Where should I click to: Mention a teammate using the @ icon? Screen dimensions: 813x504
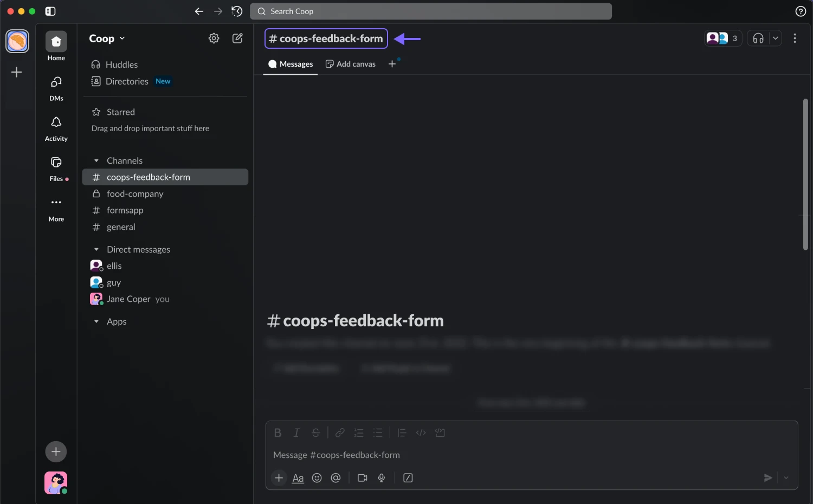[336, 478]
